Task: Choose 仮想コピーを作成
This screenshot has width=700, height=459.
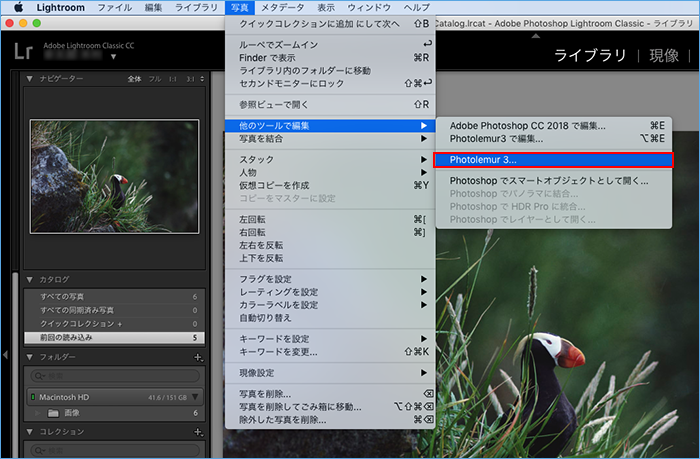Action: point(330,185)
